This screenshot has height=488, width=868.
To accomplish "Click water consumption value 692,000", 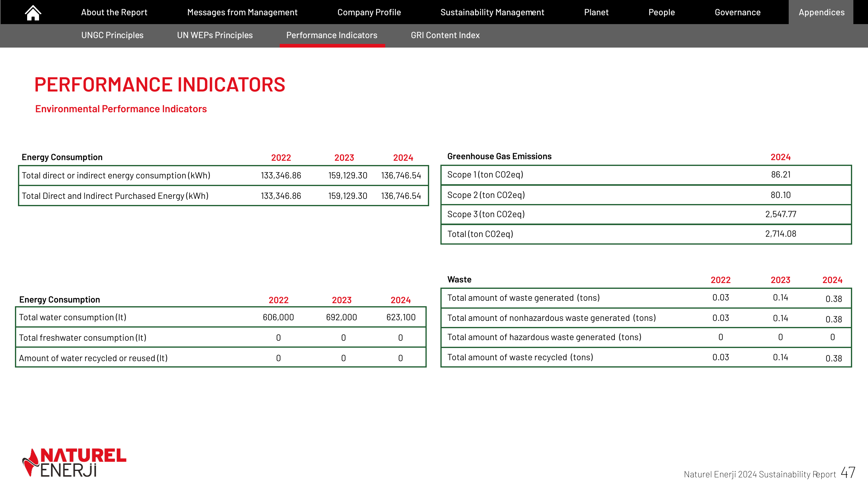I will pyautogui.click(x=341, y=318).
